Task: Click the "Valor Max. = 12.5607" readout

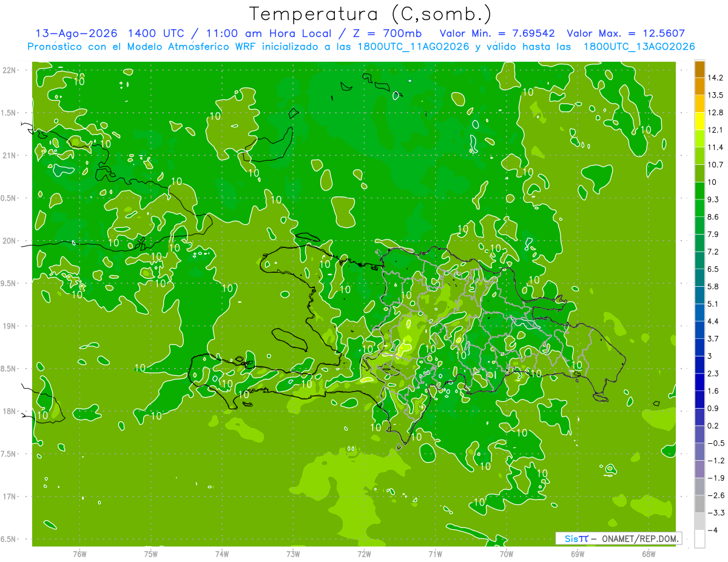Action: (x=625, y=33)
